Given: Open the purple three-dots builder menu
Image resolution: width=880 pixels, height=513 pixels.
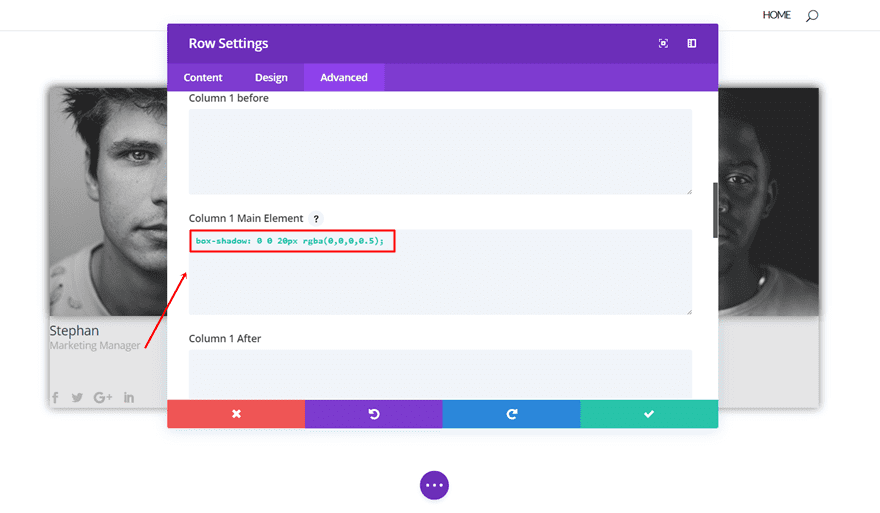Looking at the screenshot, I should pyautogui.click(x=434, y=485).
